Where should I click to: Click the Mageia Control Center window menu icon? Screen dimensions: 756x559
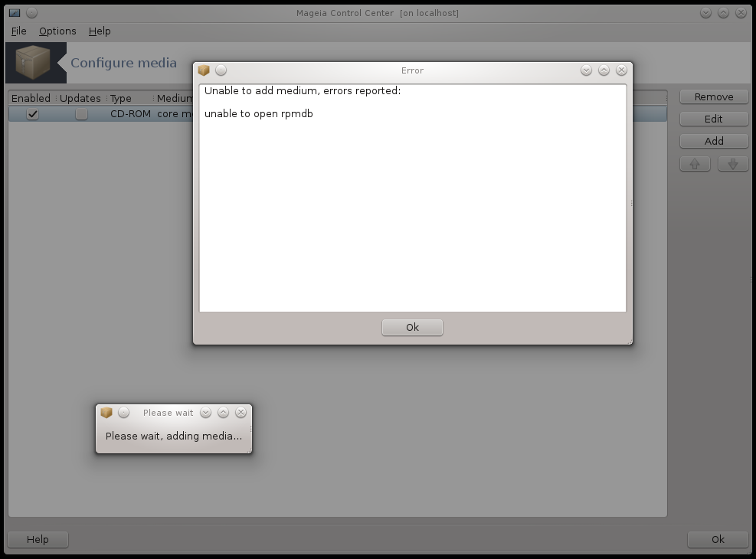click(x=15, y=13)
